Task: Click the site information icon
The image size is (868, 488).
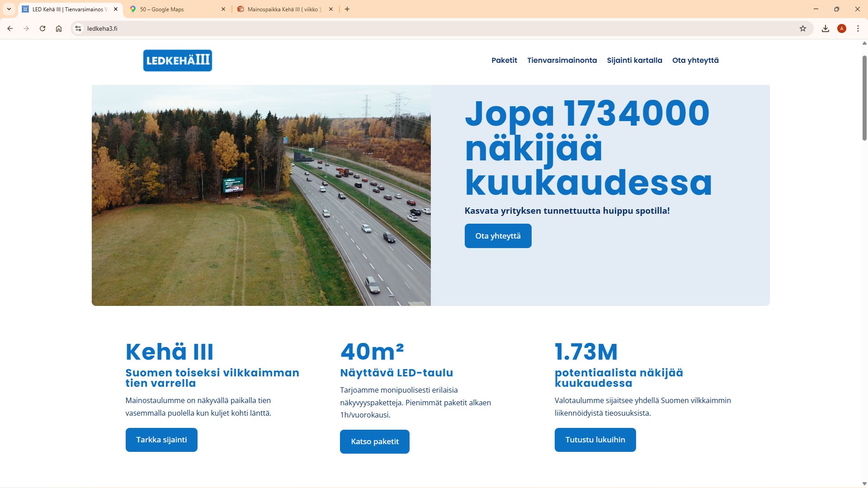Action: [78, 28]
